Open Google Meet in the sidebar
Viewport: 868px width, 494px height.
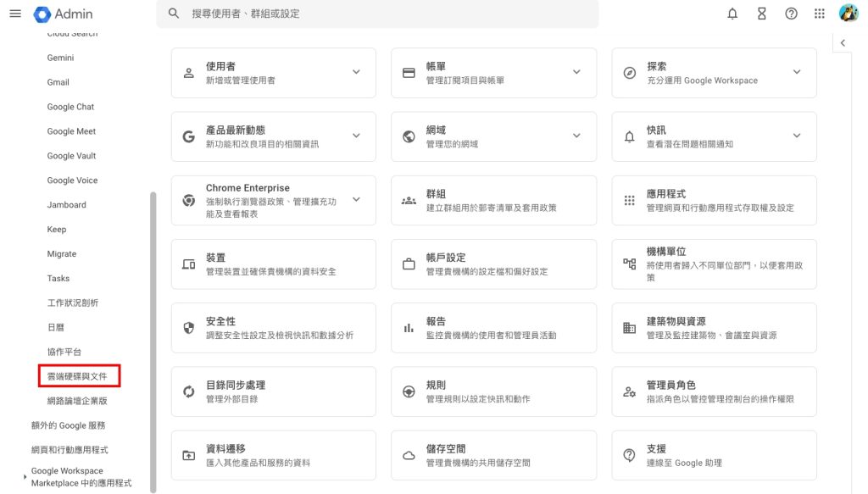(x=71, y=131)
